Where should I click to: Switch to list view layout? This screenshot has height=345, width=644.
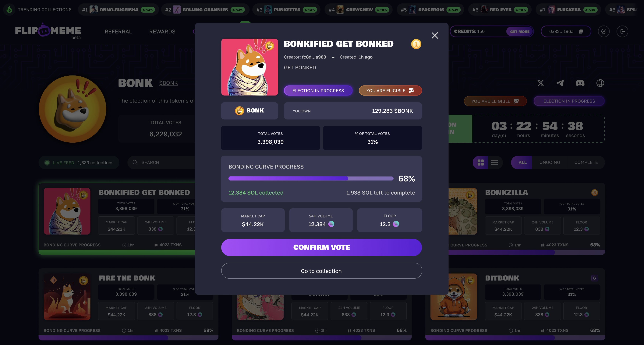494,163
